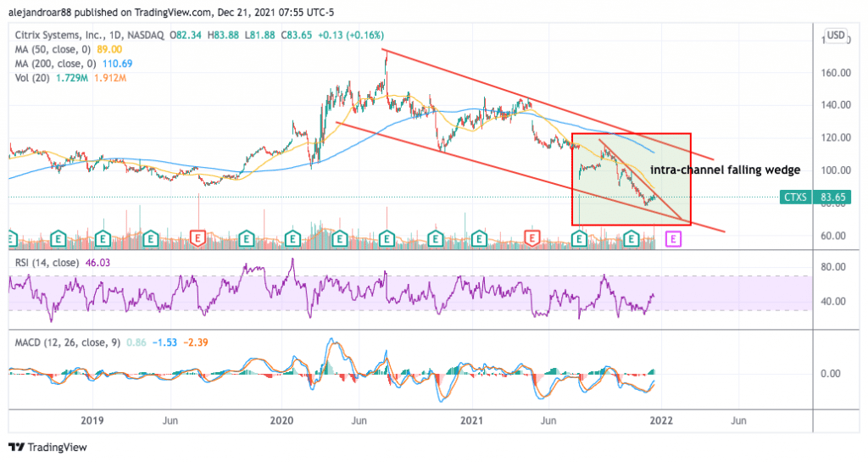This screenshot has width=868, height=462.
Task: Click the 2022 label on time axis
Action: pyautogui.click(x=661, y=420)
